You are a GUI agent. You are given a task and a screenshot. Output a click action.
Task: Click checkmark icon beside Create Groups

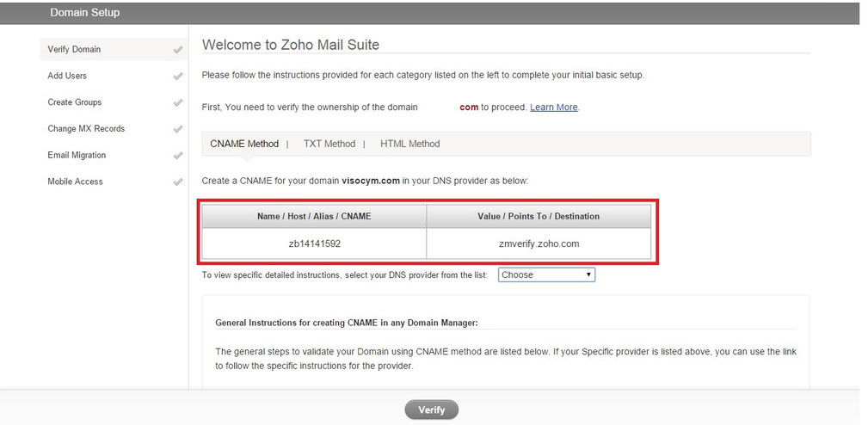(178, 103)
